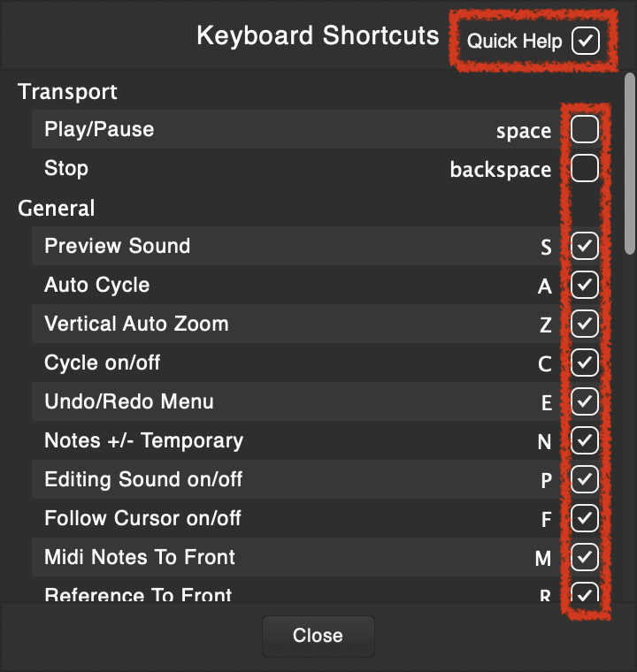Uncheck the Auto Cycle checkbox
This screenshot has height=672, width=637.
point(585,285)
